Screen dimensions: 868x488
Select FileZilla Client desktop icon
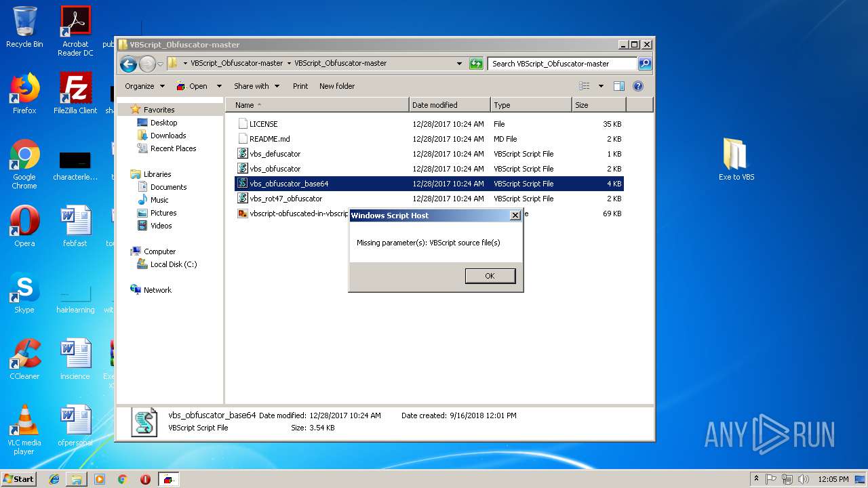(75, 94)
